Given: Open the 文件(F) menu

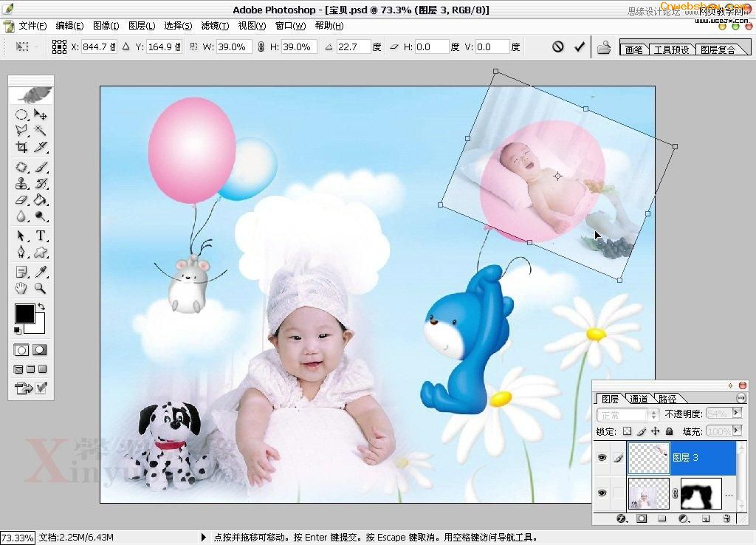Looking at the screenshot, I should pos(32,26).
